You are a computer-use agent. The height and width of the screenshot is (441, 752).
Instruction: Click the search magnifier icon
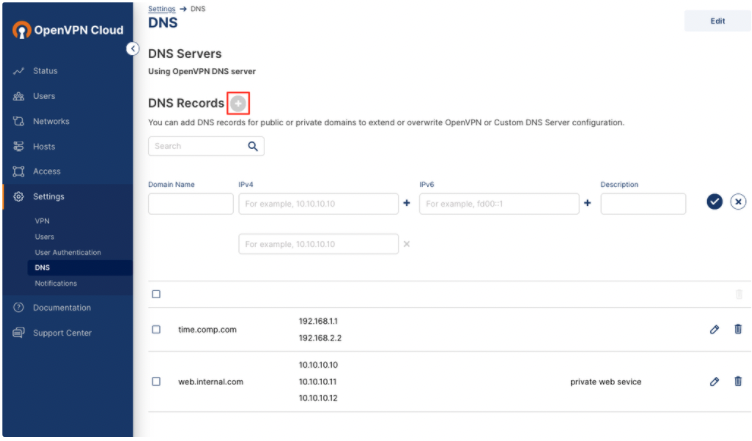253,146
